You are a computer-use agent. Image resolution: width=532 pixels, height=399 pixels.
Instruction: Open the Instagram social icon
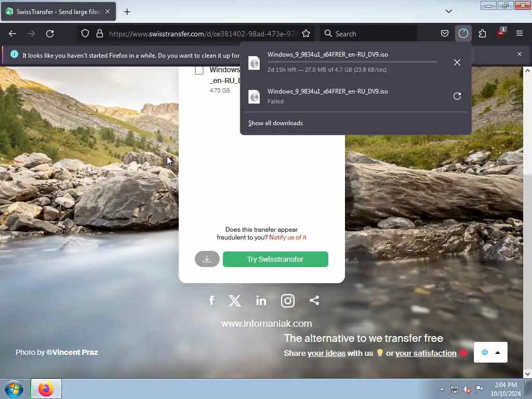(287, 301)
